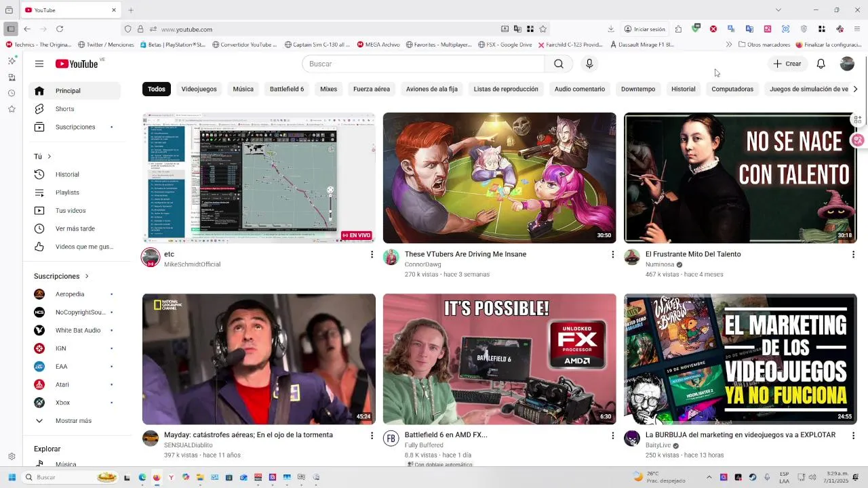Viewport: 868px width, 488px height.
Task: Expand the Tú section chevron
Action: point(49,157)
